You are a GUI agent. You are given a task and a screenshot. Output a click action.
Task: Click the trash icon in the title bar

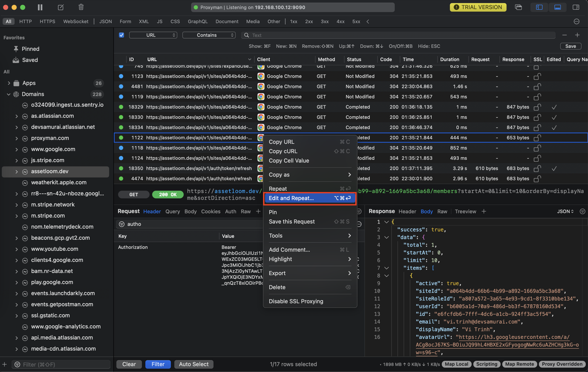click(81, 7)
